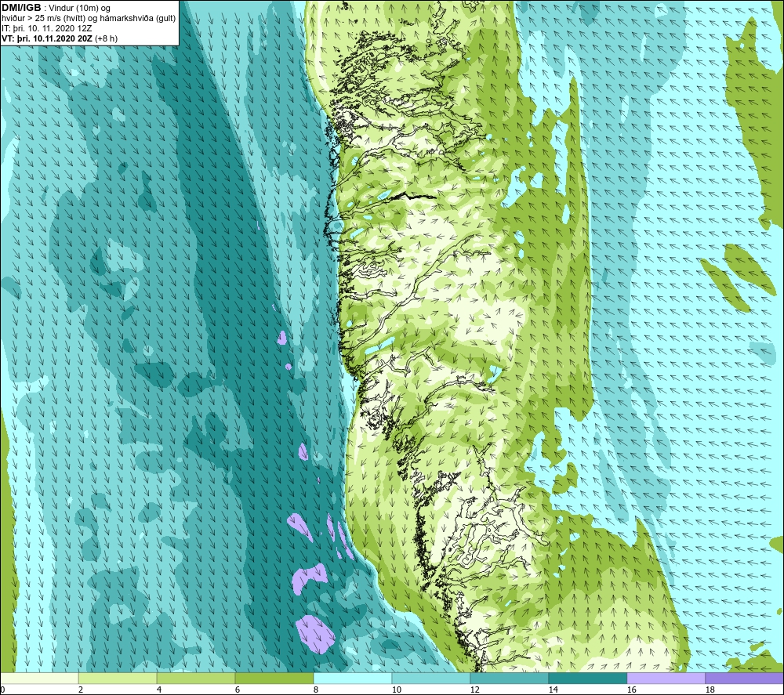
Task: Click the '4' scale value label
Action: 159,690
